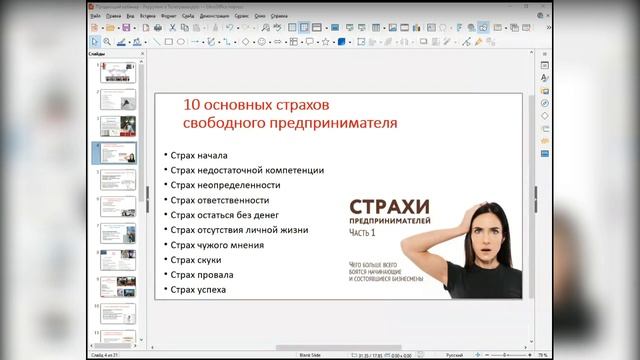Open dropdown arrow next to Undo icon
The height and width of the screenshot is (360, 640).
pos(238,28)
